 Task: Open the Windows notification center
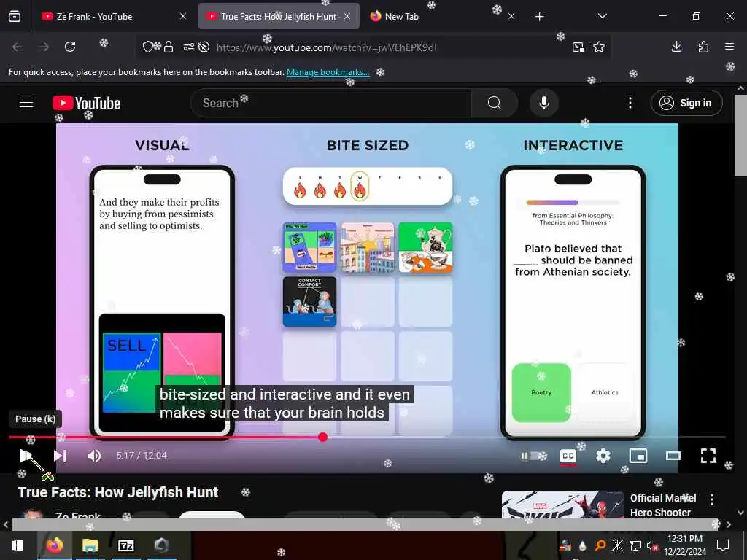click(x=723, y=545)
